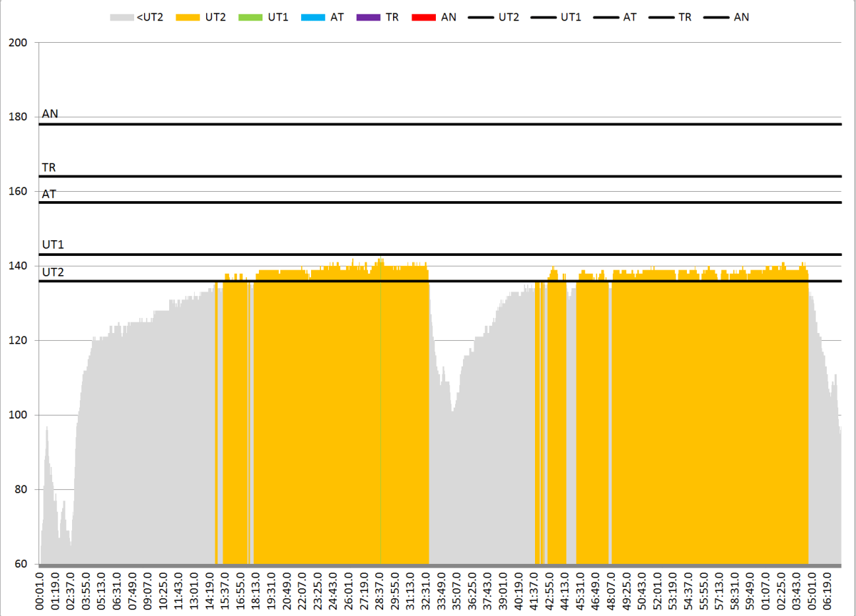Click the 60 value on the vertical axis
The height and width of the screenshot is (616, 856).
[21, 564]
